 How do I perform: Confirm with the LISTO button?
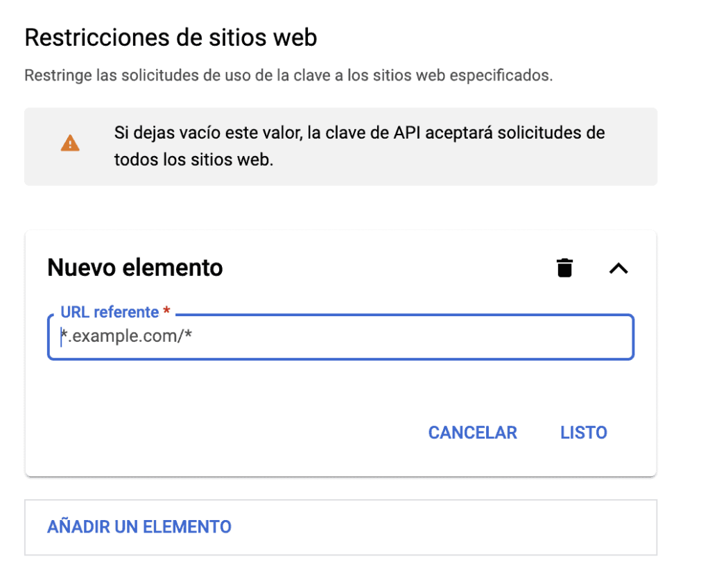[583, 433]
